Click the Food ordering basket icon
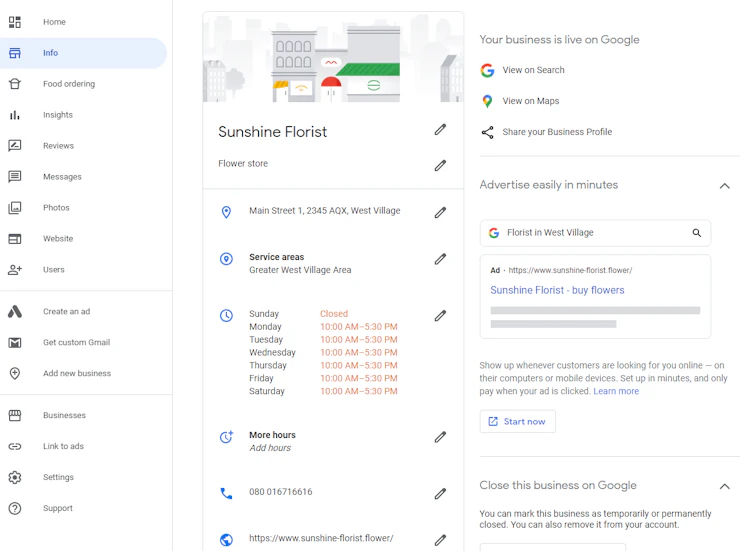This screenshot has width=750, height=551. (15, 84)
